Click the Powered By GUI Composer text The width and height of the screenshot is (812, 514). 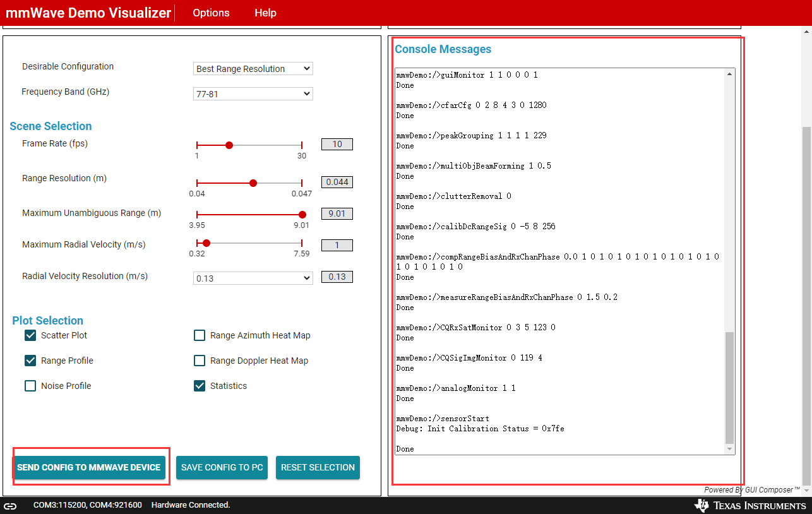coord(752,490)
